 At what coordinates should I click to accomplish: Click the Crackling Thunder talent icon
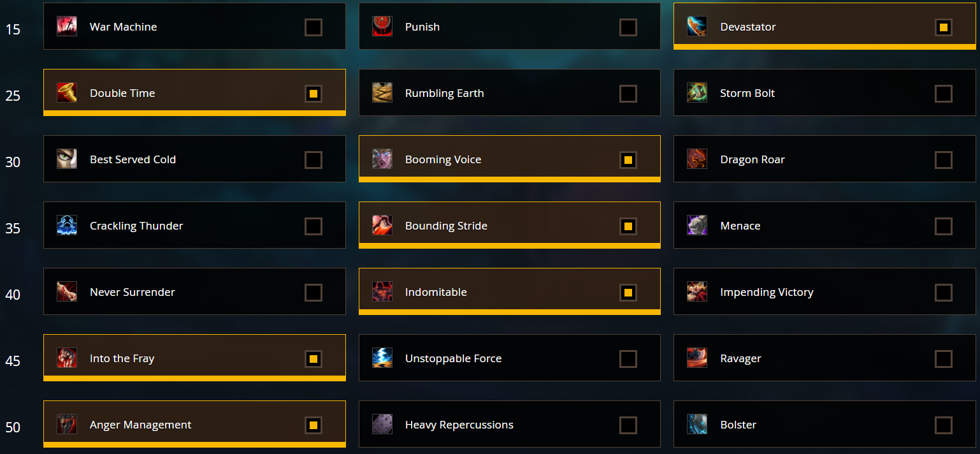(67, 226)
